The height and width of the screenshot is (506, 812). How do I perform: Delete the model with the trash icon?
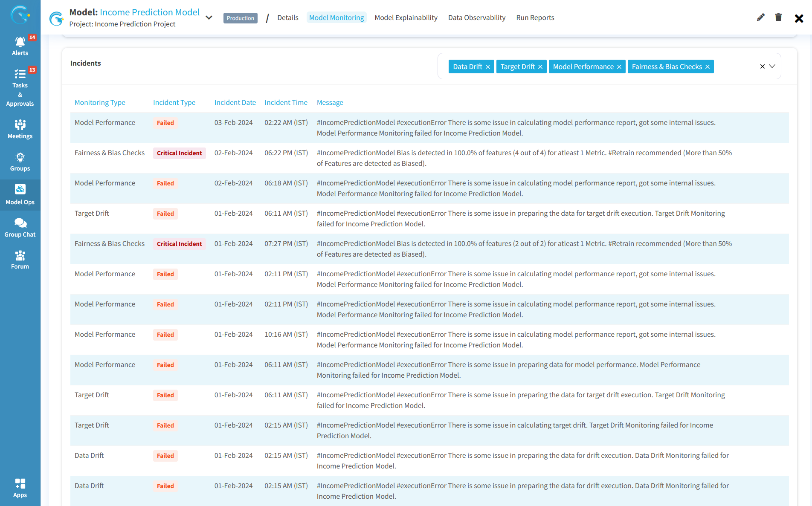(x=778, y=17)
